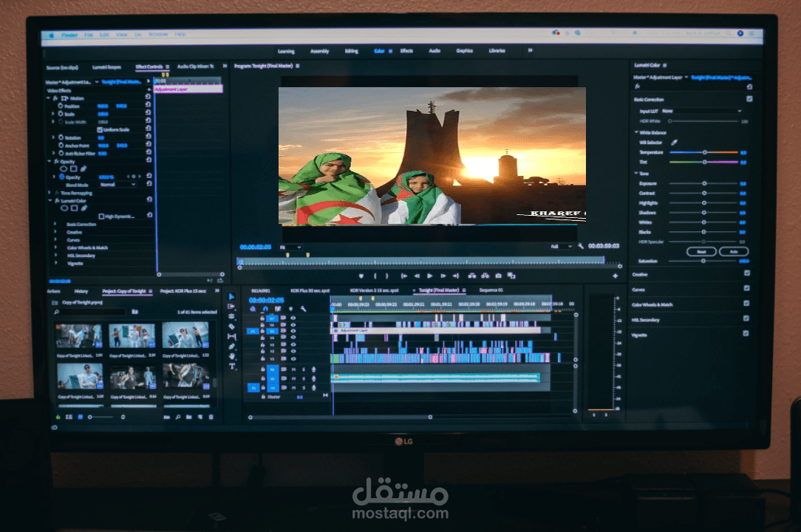Open timeline display settings wrench
The width and height of the screenshot is (801, 532).
(x=304, y=309)
